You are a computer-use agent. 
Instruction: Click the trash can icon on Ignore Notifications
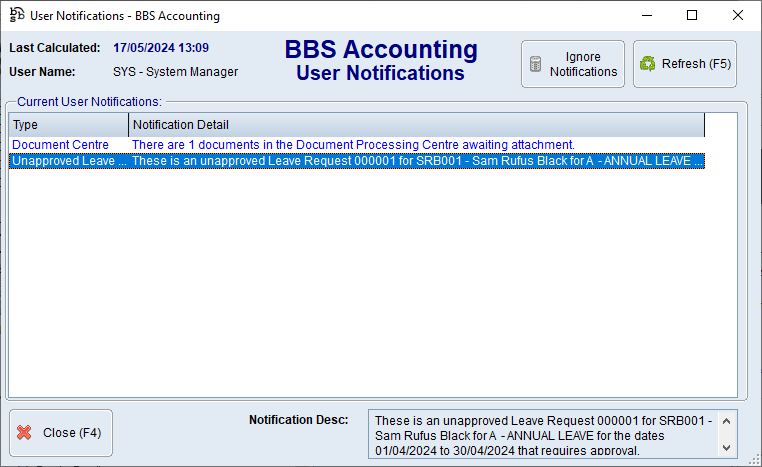tap(535, 64)
